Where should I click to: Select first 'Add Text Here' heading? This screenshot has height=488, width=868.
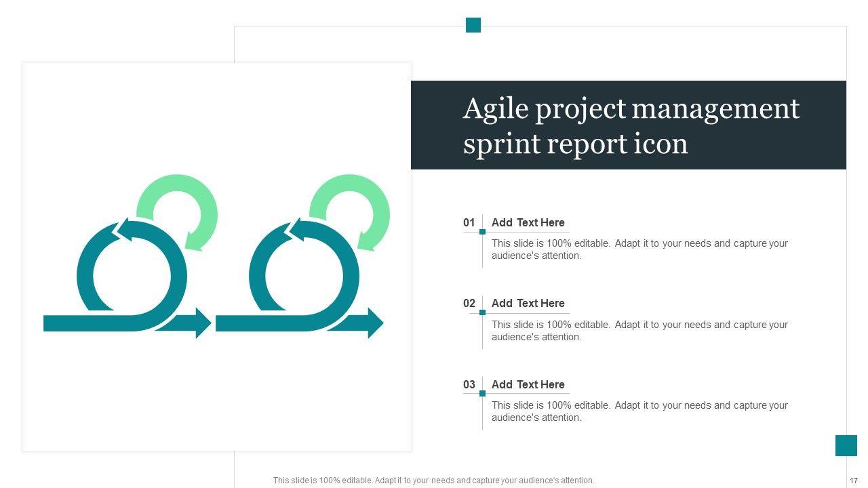[528, 222]
